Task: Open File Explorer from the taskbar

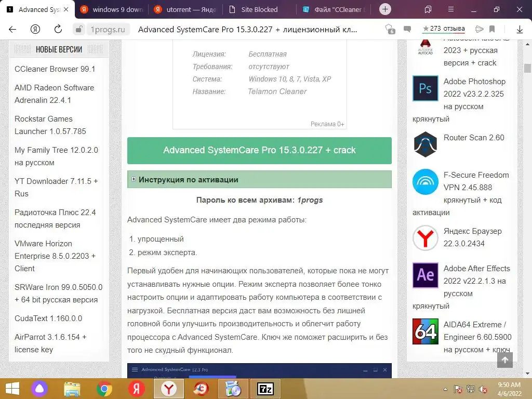Action: click(x=72, y=389)
